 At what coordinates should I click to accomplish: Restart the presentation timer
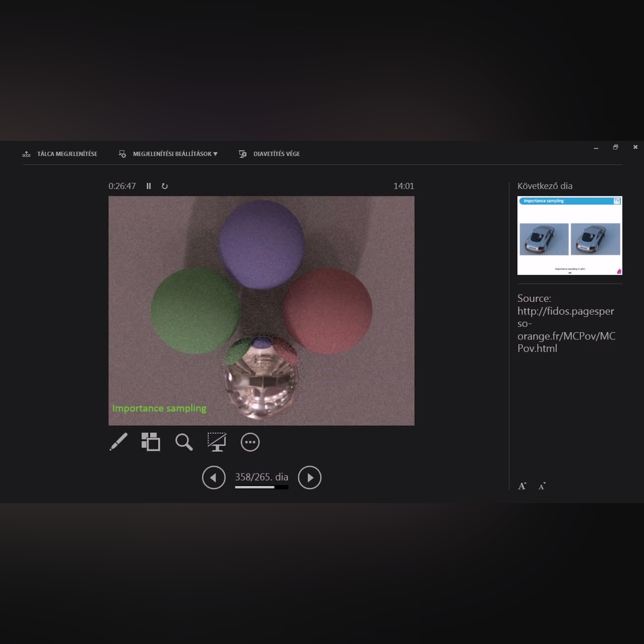165,186
